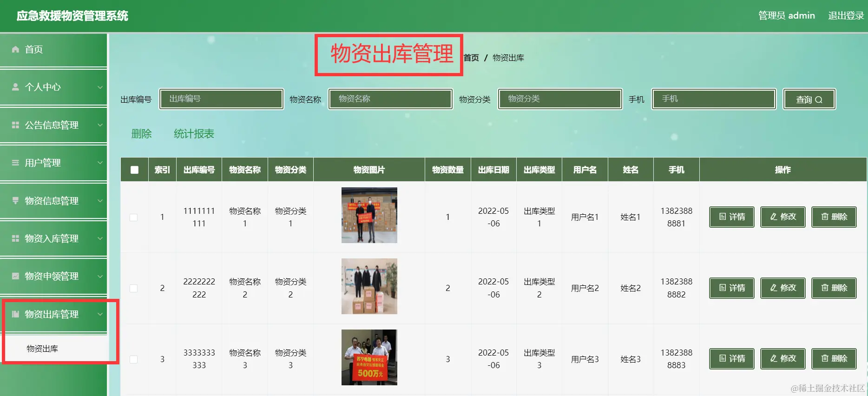Check the checkbox for row 3333333333

(133, 359)
